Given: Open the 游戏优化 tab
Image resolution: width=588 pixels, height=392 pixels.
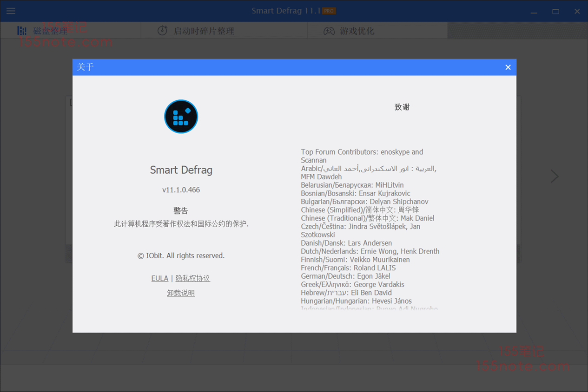Looking at the screenshot, I should point(357,31).
